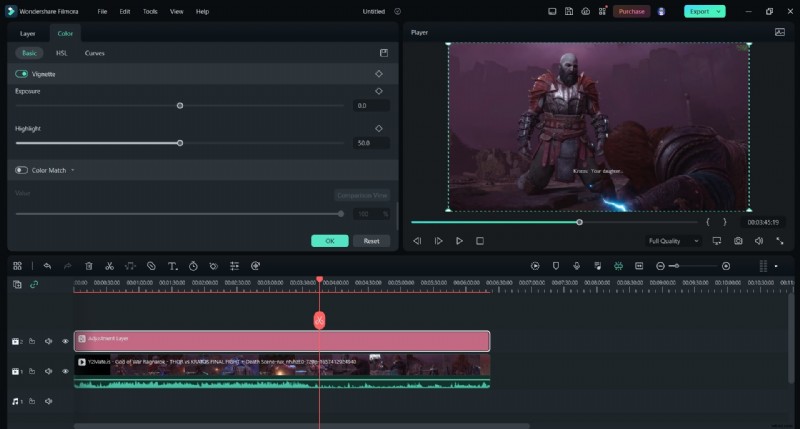The height and width of the screenshot is (429, 800).
Task: Stop playback in player
Action: click(480, 241)
